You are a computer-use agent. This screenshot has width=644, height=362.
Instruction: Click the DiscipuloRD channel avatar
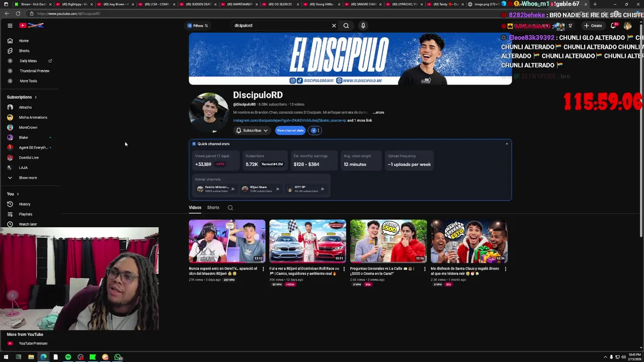coord(208,113)
